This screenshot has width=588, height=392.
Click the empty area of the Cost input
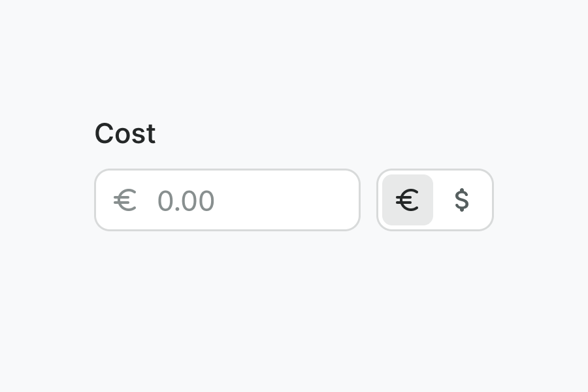287,201
